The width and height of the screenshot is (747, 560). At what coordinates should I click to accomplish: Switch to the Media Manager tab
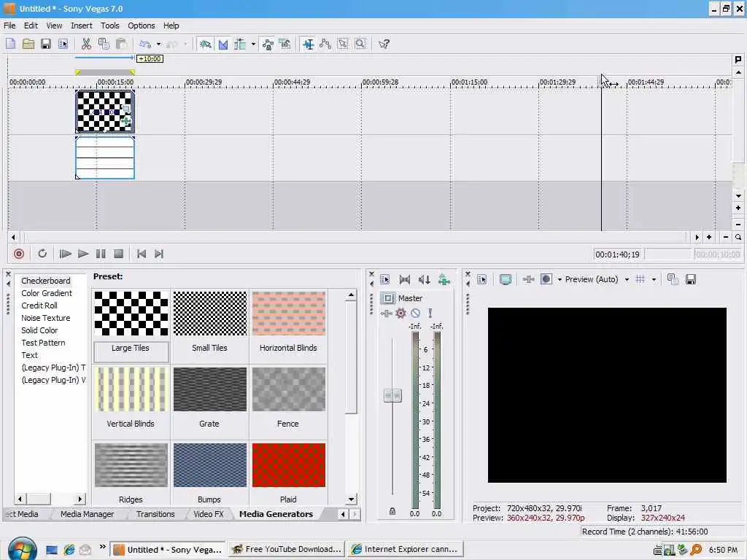click(87, 514)
